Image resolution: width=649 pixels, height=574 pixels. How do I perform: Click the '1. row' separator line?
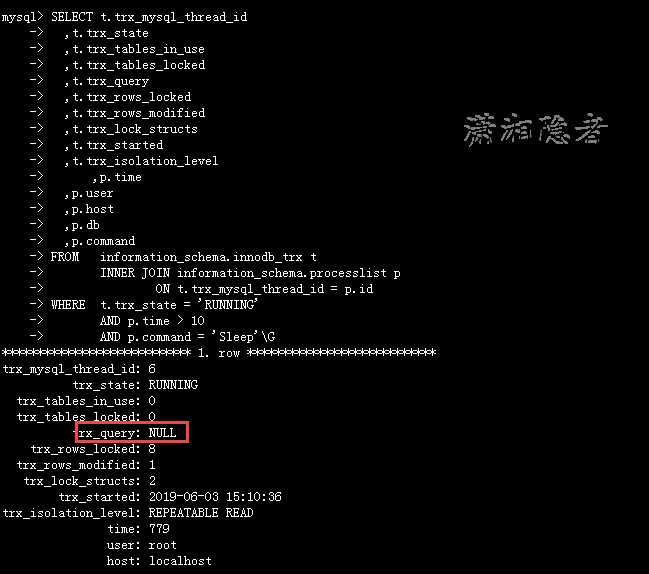219,353
